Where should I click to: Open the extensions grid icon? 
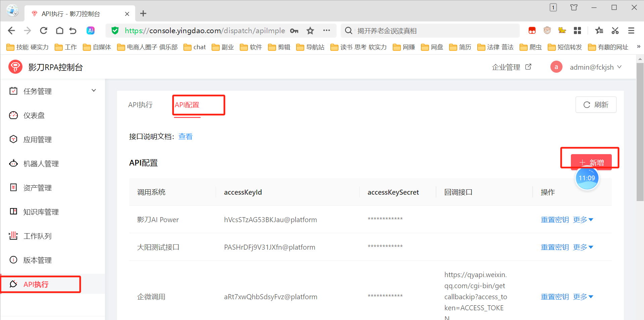577,31
